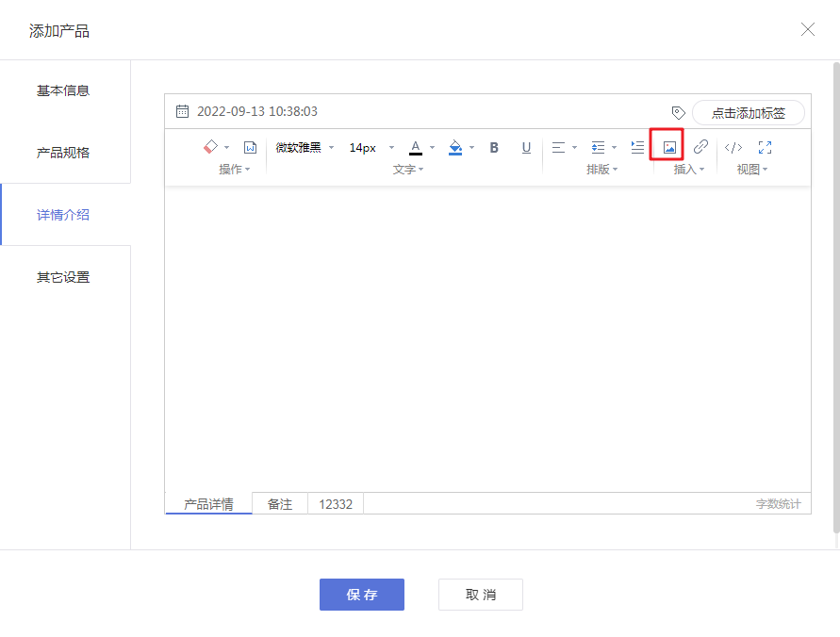Click the fullscreen view icon
The image size is (840, 637).
pos(765,147)
